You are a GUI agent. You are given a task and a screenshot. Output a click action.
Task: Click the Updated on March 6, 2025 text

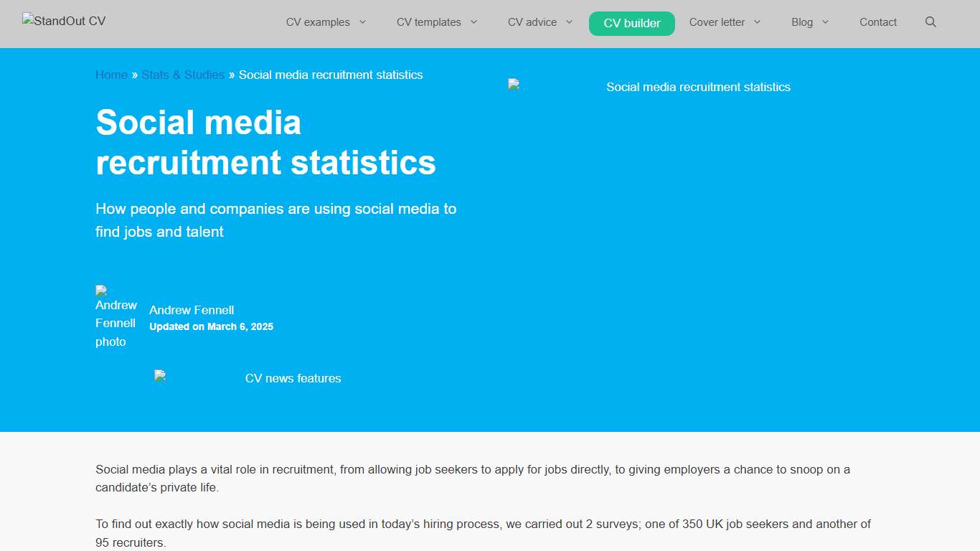tap(211, 326)
